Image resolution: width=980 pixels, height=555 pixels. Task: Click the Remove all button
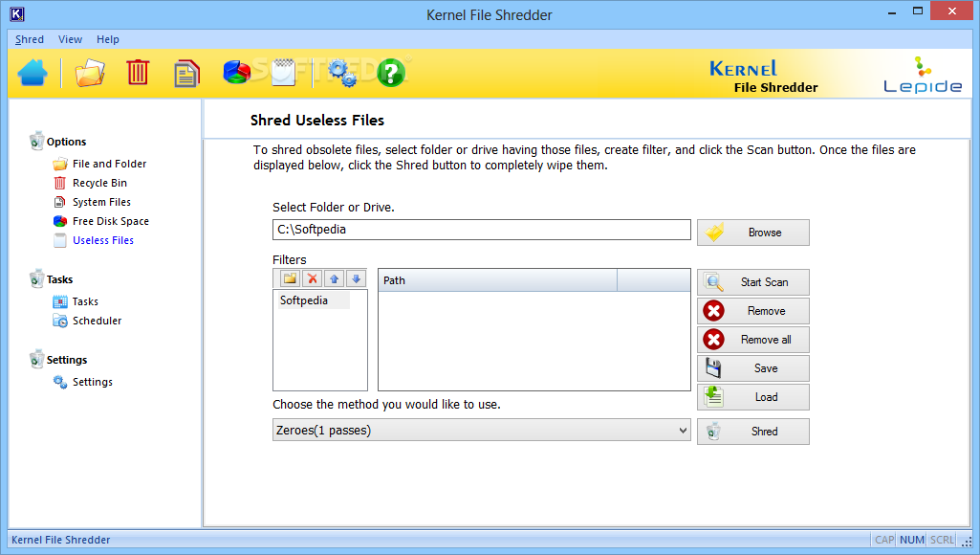point(753,340)
